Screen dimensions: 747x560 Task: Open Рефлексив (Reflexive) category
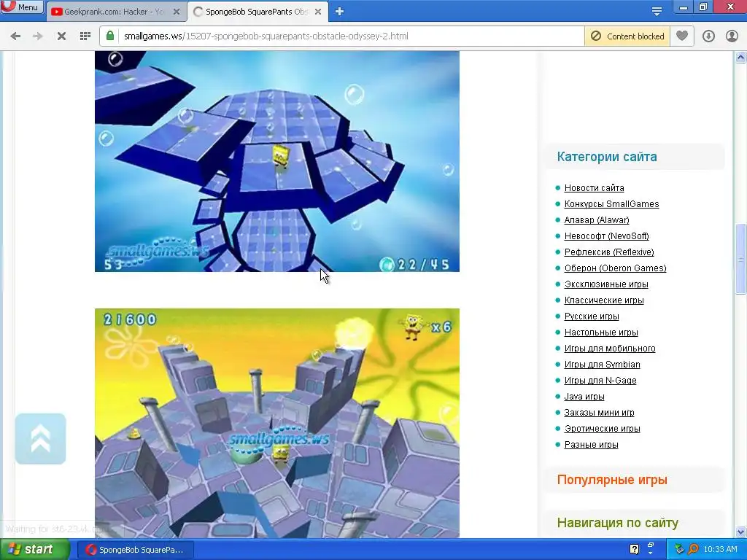click(609, 252)
